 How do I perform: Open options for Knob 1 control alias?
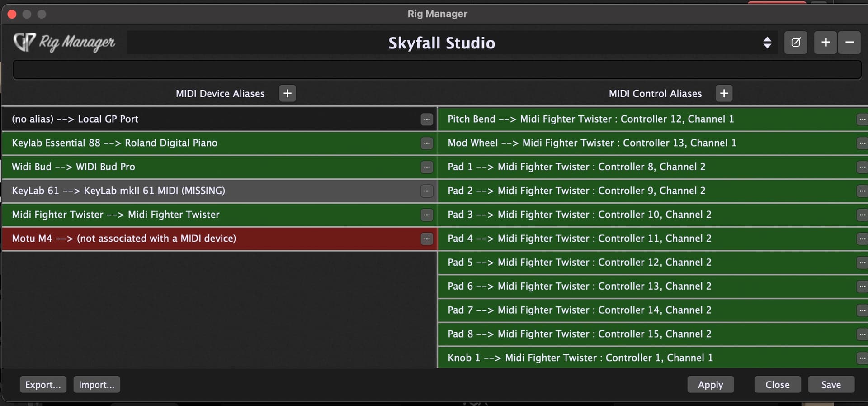(862, 358)
